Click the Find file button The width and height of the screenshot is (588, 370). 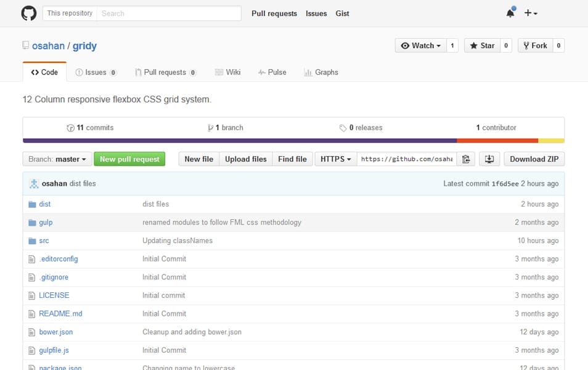click(293, 159)
